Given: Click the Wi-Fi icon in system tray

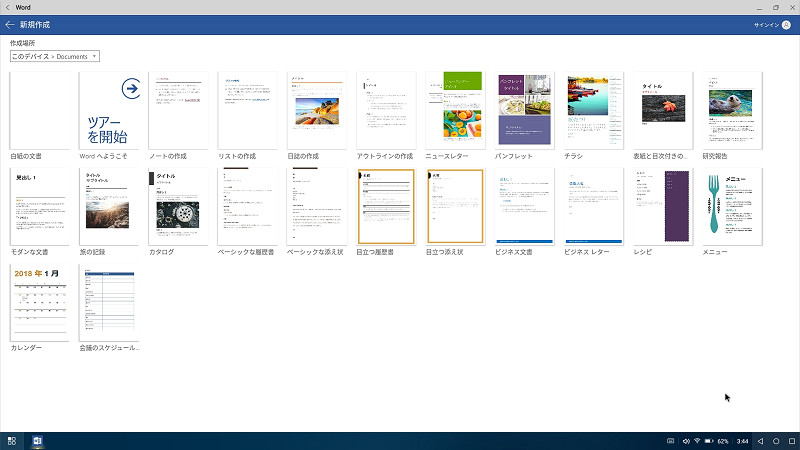Looking at the screenshot, I should (x=697, y=441).
